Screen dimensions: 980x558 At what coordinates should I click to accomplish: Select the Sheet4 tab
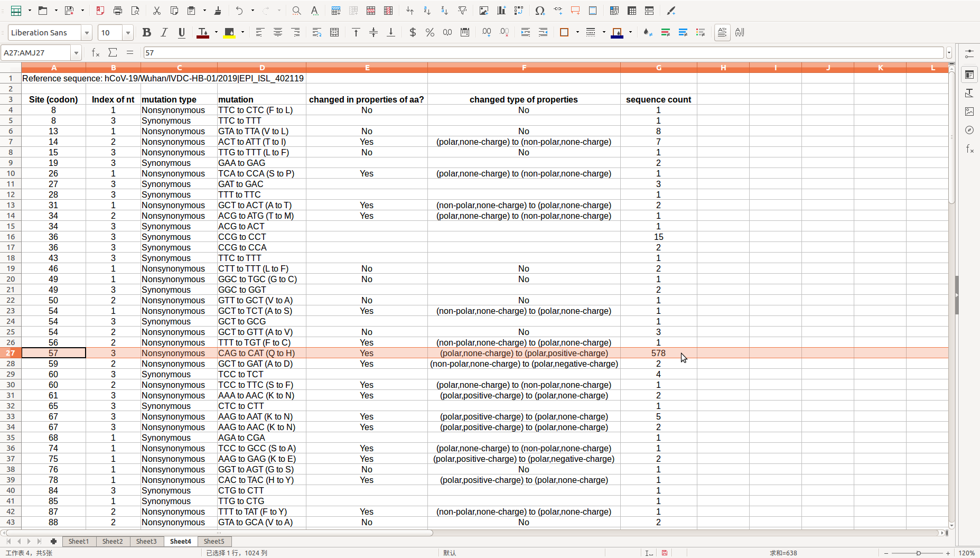tap(180, 541)
